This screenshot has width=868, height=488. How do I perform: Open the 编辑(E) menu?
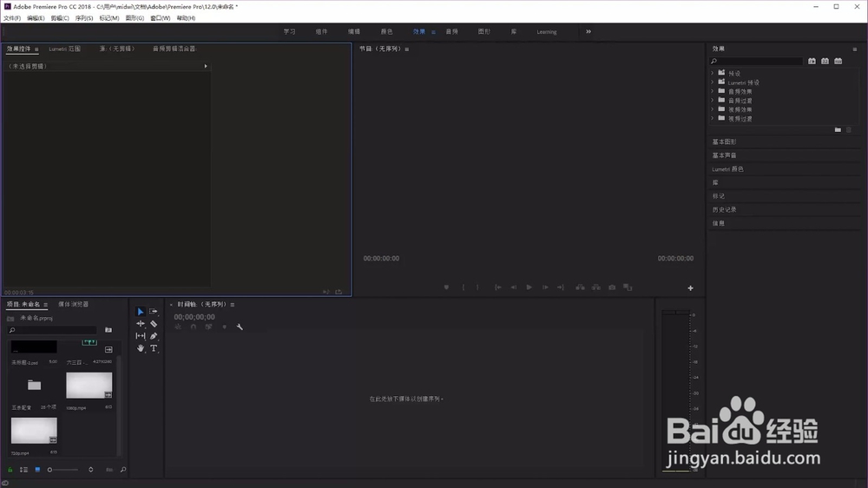click(x=36, y=18)
